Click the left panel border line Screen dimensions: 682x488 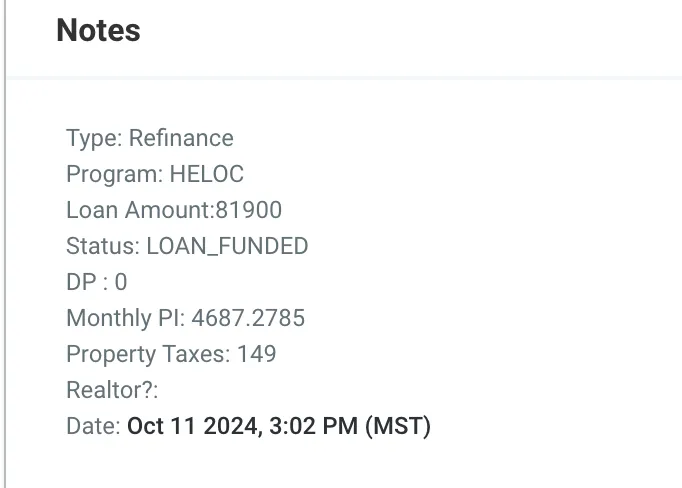(5, 244)
